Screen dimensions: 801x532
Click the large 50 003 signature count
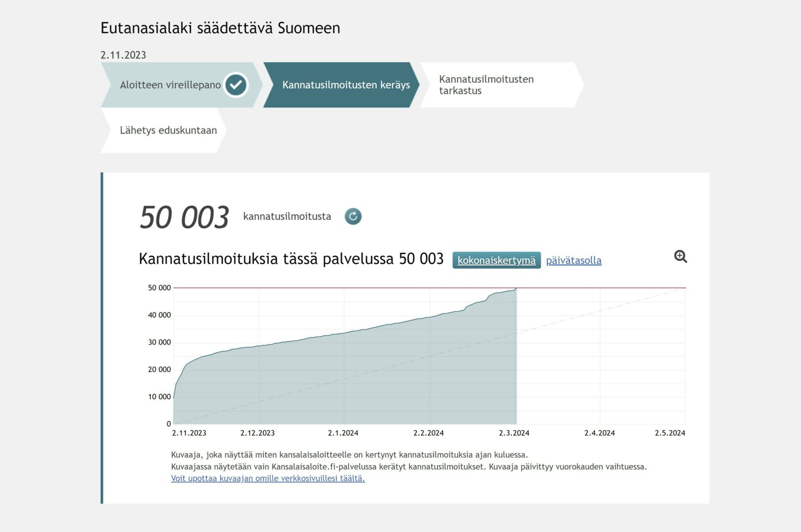pos(184,217)
